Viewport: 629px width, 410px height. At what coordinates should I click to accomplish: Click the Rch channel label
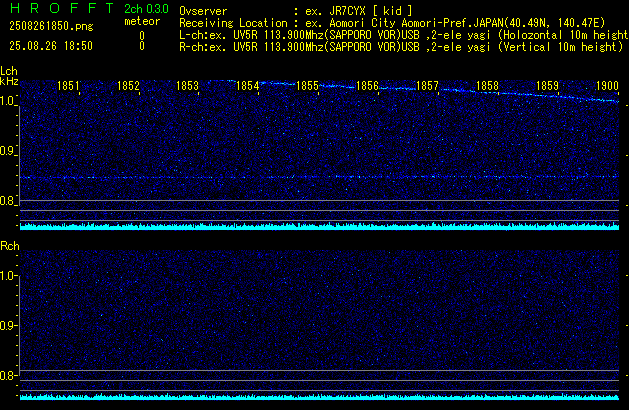pos(10,246)
